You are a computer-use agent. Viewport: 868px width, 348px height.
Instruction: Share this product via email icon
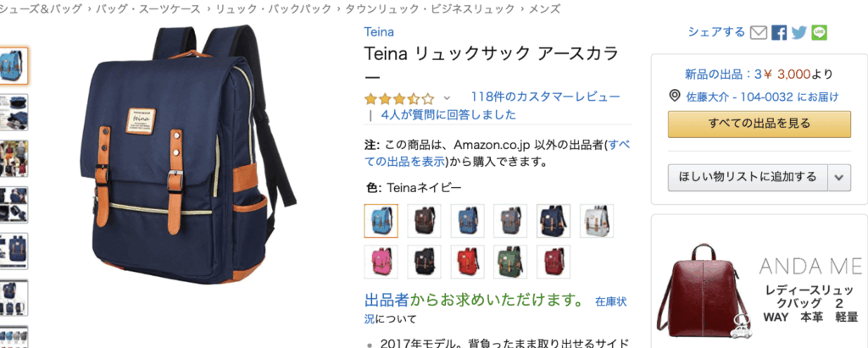(759, 33)
